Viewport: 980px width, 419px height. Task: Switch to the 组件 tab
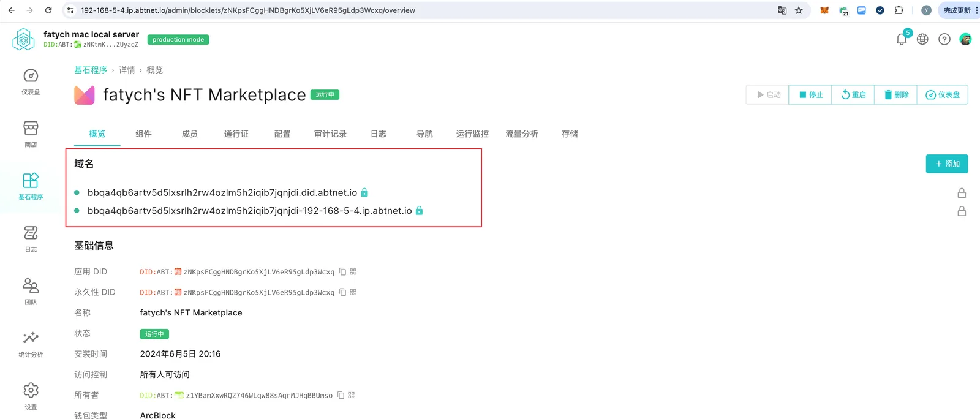click(143, 134)
